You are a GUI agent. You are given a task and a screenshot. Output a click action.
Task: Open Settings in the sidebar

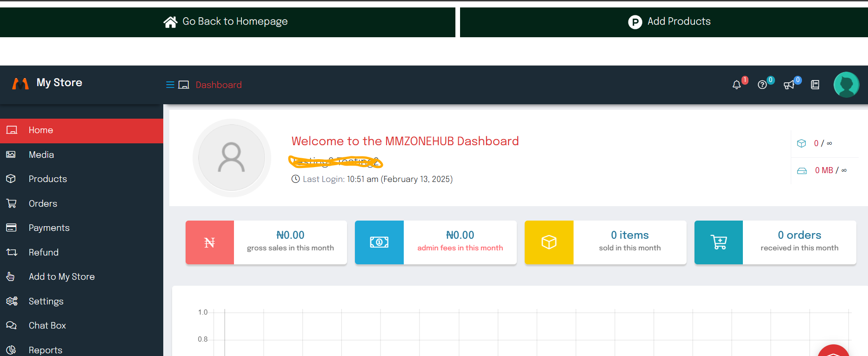click(81, 301)
